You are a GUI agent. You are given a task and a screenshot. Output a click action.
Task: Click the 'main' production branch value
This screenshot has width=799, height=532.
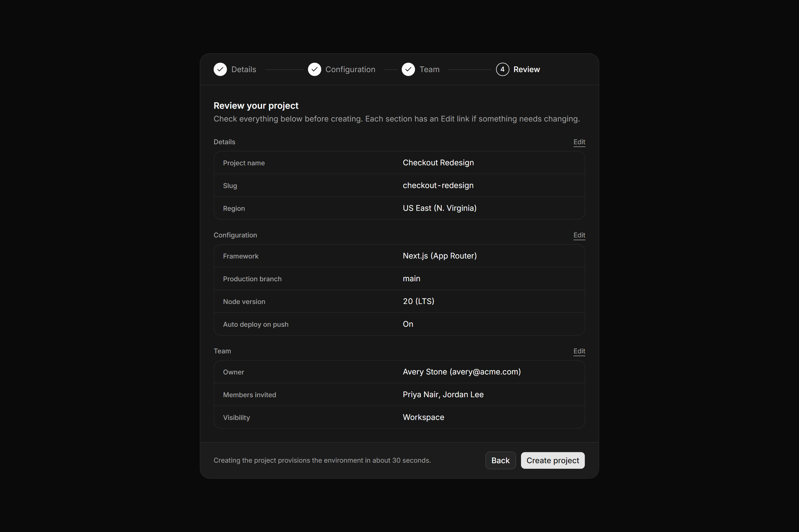[x=411, y=279]
